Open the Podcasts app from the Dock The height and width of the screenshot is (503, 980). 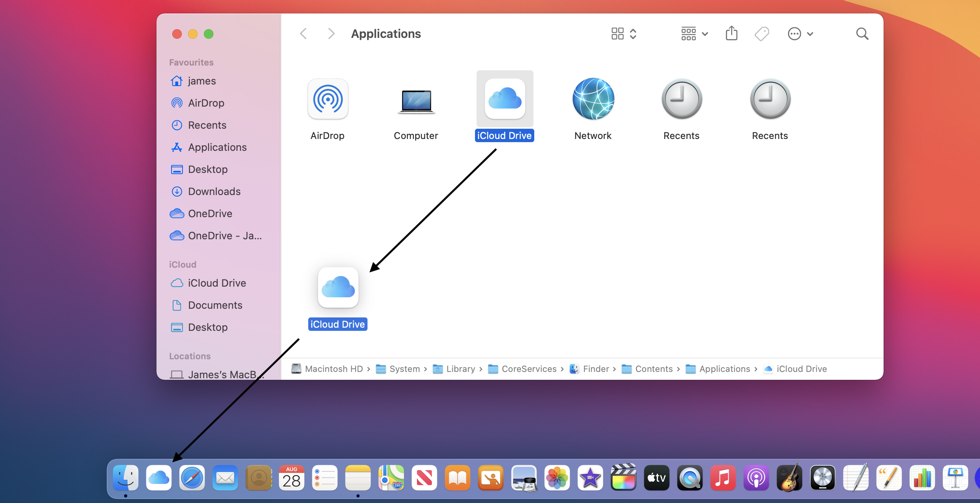(756, 478)
